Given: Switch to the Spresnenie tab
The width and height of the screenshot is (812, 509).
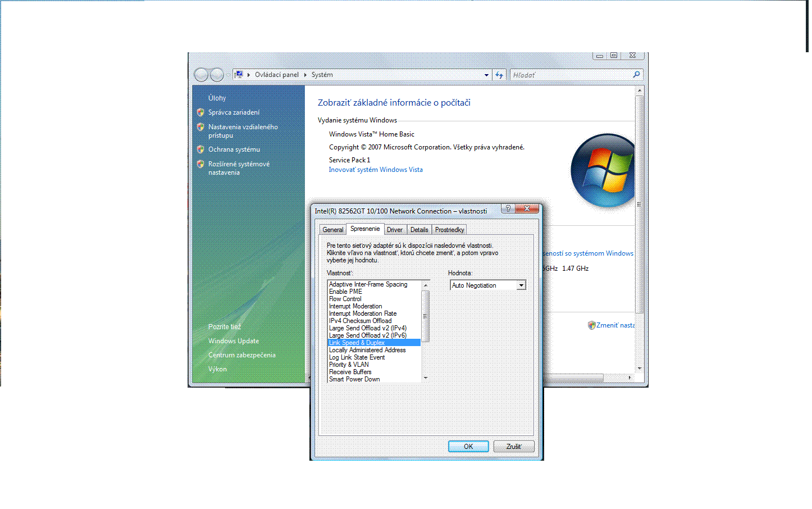Looking at the screenshot, I should 365,229.
